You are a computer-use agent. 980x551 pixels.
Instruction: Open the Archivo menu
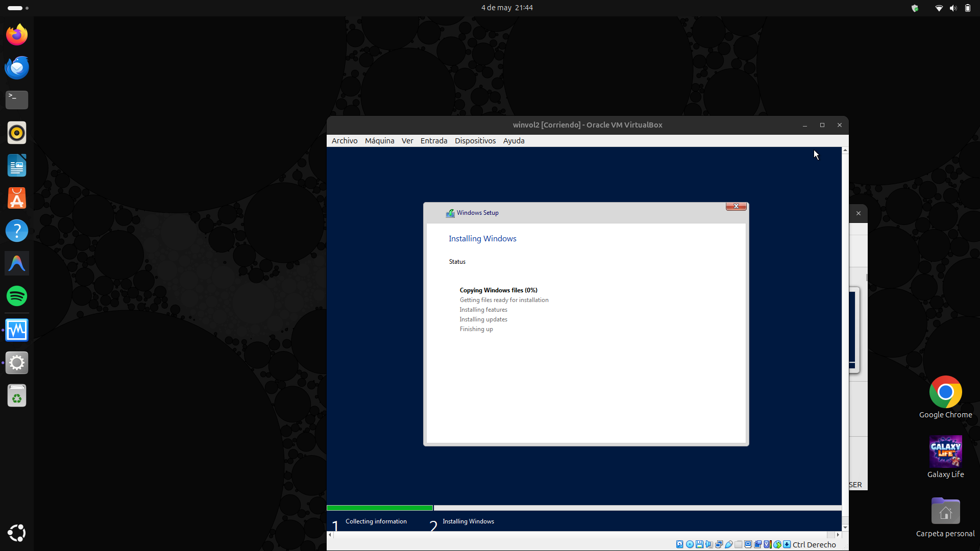coord(345,141)
